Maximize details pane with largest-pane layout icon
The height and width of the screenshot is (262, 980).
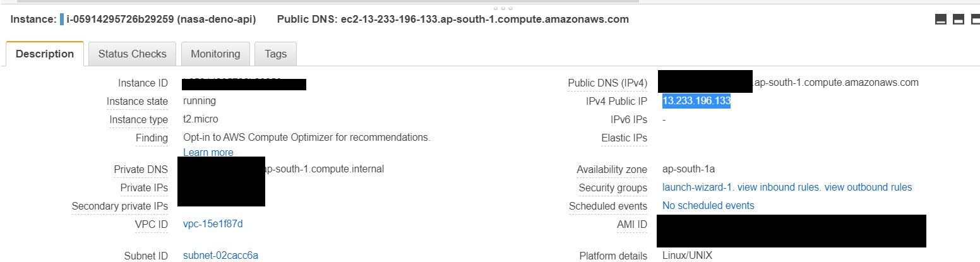[x=976, y=20]
